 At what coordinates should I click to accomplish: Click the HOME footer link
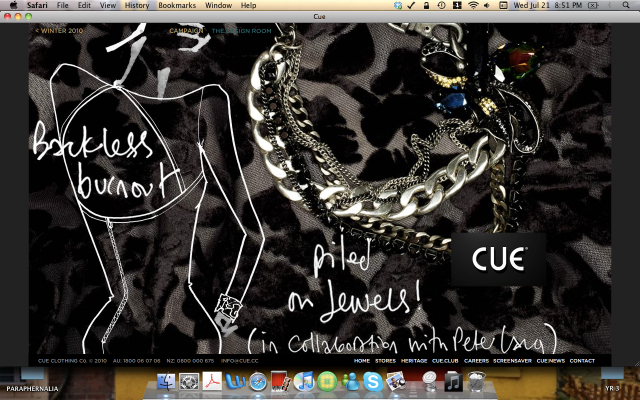click(362, 361)
